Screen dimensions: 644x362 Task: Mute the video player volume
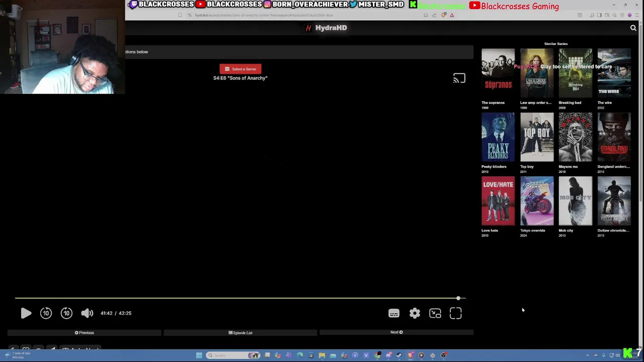click(87, 313)
